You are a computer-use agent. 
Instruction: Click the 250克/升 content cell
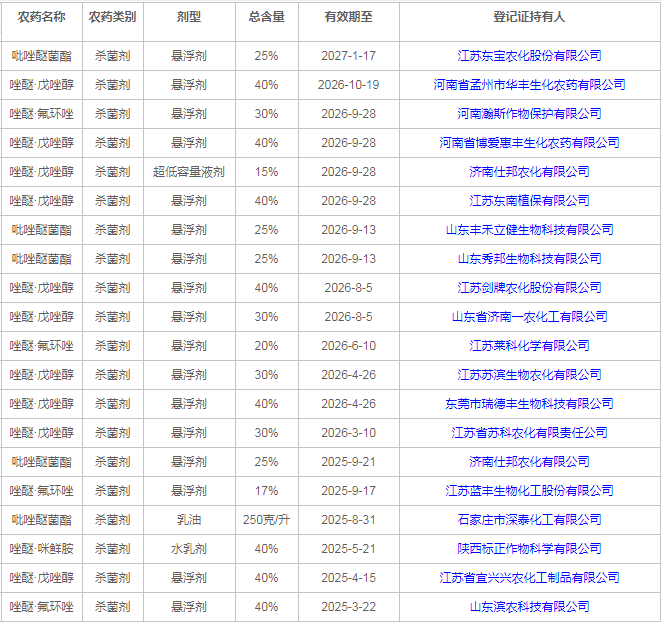[x=266, y=520]
